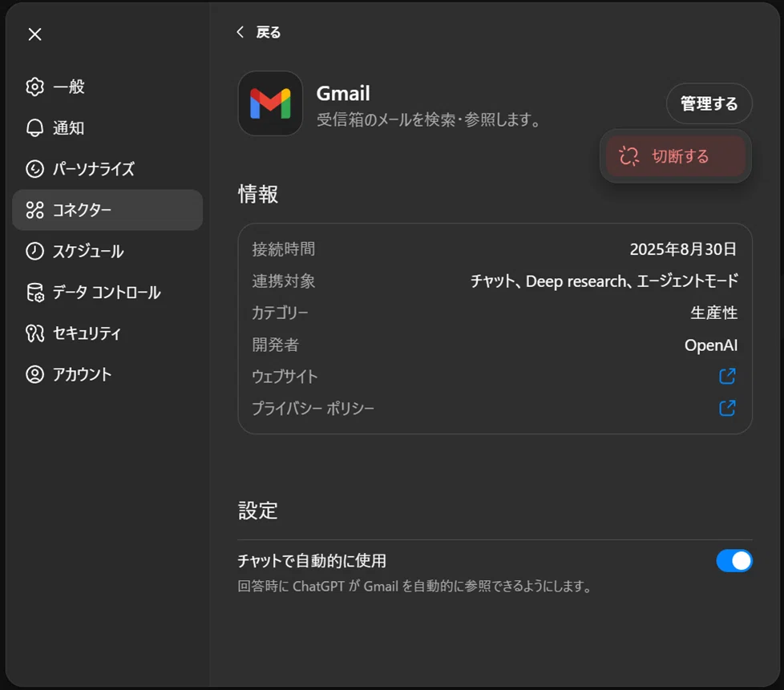Viewport: 784px width, 690px height.
Task: Click the 設定 section heading
Action: pyautogui.click(x=258, y=511)
